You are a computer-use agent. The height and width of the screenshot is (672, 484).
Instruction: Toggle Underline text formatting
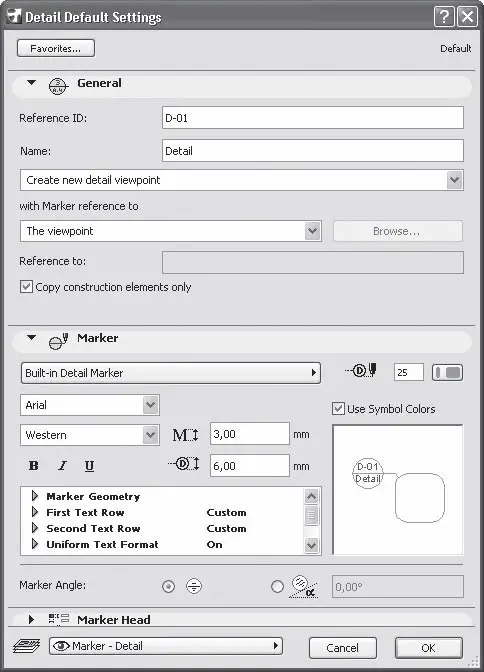(89, 466)
